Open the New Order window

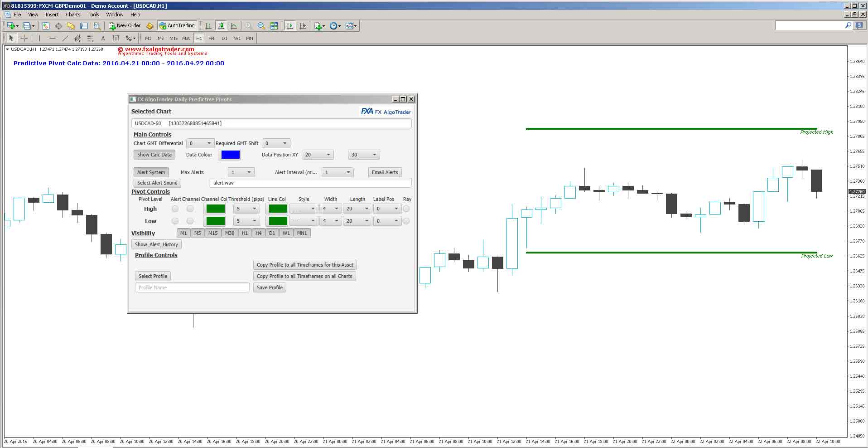tap(125, 26)
